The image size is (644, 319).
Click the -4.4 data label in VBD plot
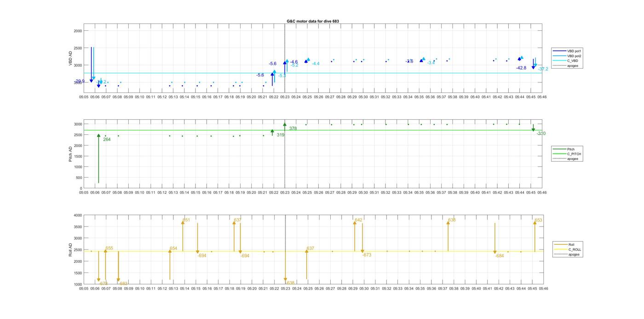click(x=316, y=64)
